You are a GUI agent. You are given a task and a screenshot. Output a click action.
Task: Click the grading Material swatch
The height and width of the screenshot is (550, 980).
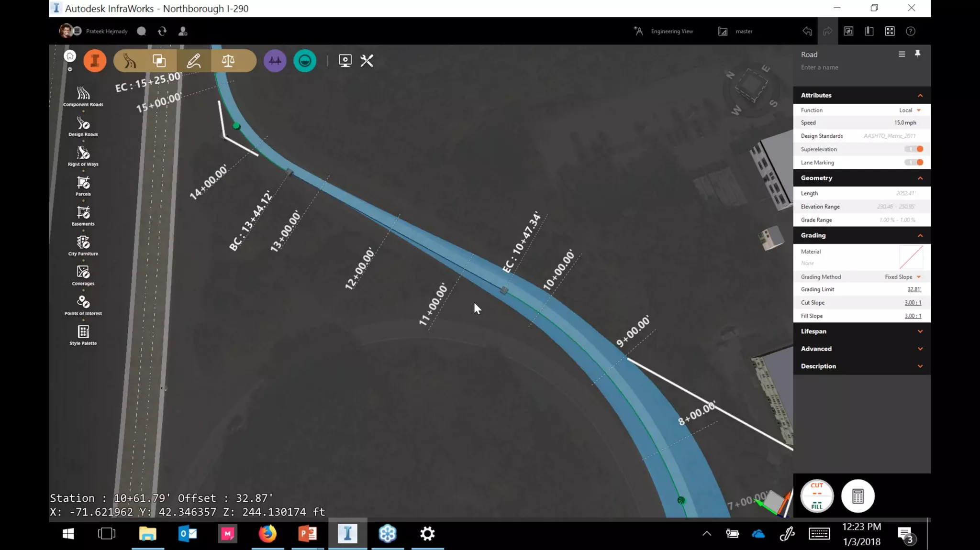pyautogui.click(x=911, y=257)
